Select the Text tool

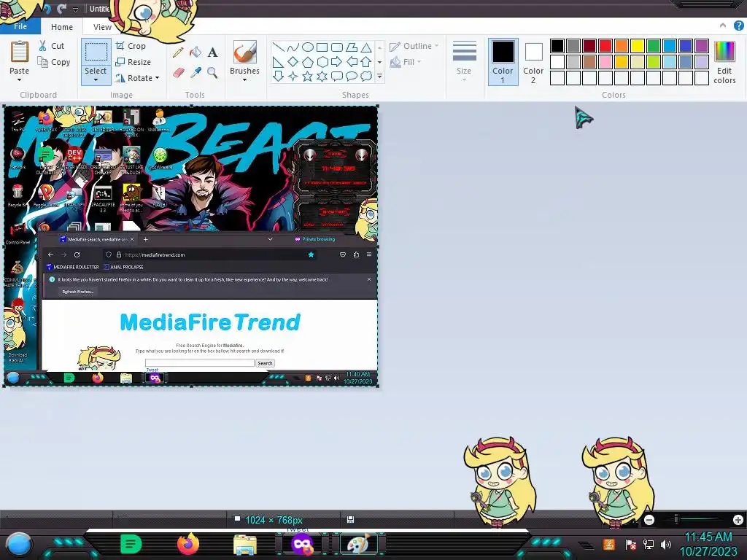click(212, 52)
